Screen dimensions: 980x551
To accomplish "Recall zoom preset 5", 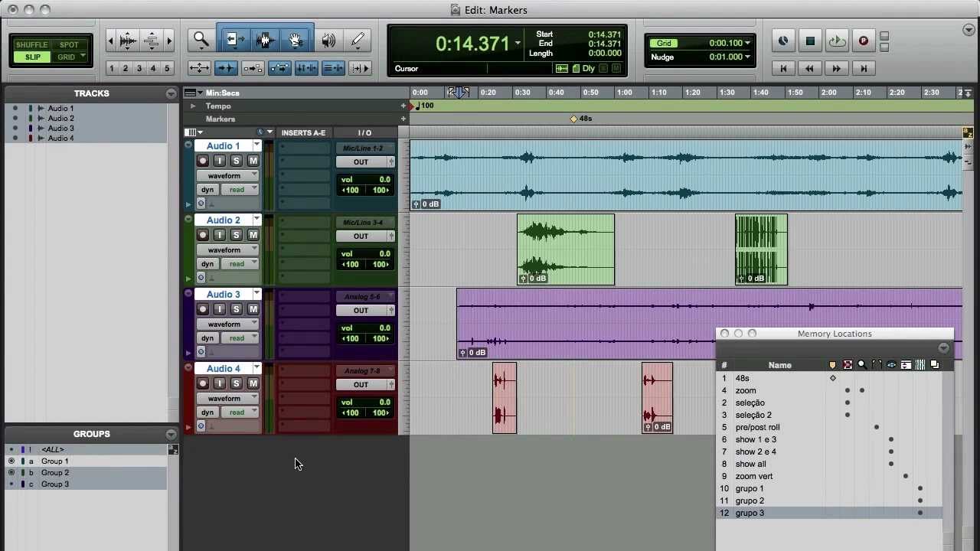I will coord(166,69).
